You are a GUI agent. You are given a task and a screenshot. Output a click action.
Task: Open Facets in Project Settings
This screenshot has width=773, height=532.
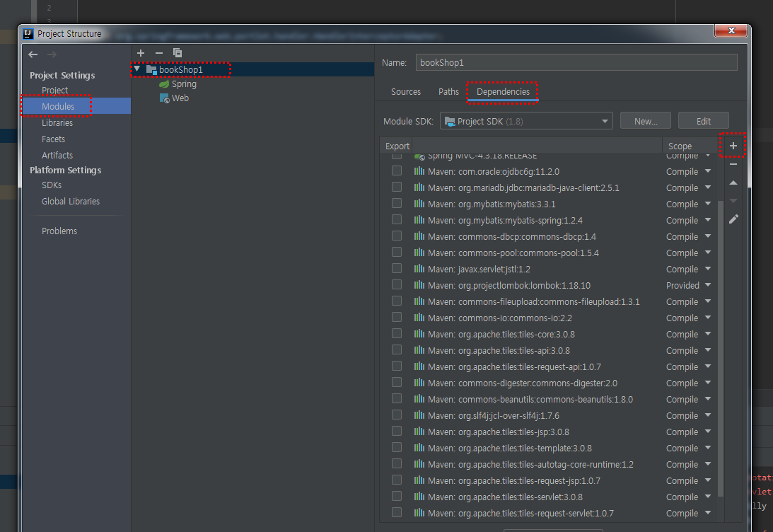[53, 139]
